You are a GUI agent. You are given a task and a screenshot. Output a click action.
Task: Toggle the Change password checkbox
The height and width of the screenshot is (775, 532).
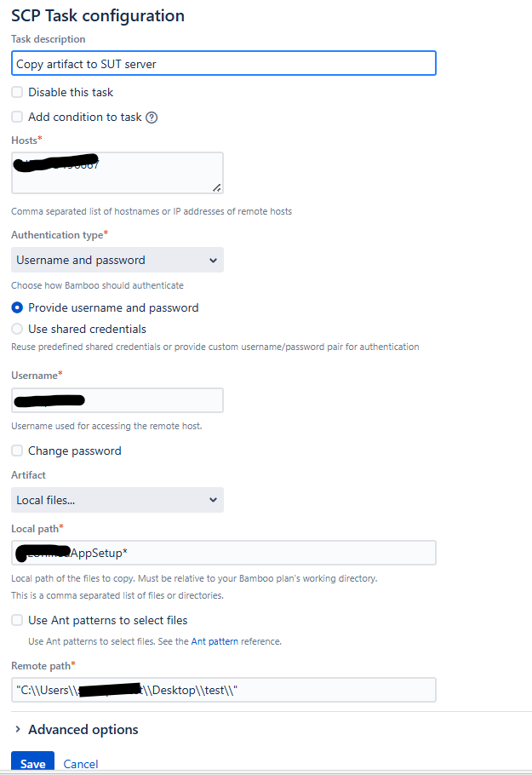[x=16, y=451]
